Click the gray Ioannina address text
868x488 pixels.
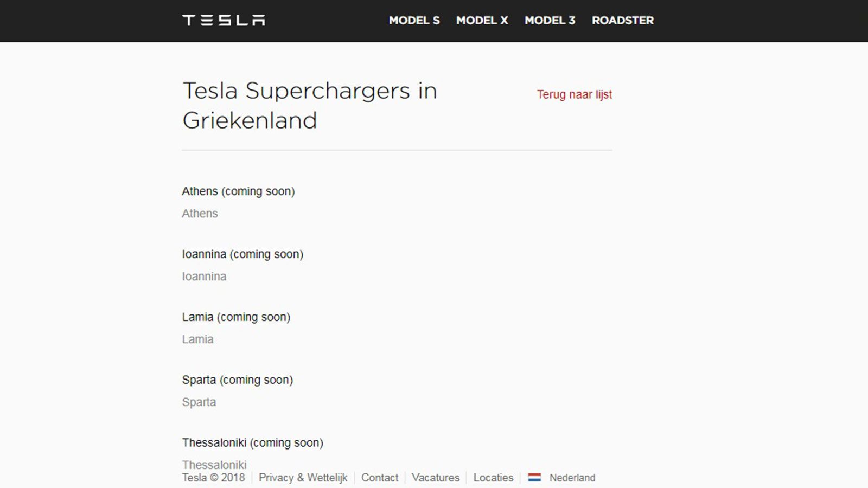(x=204, y=277)
